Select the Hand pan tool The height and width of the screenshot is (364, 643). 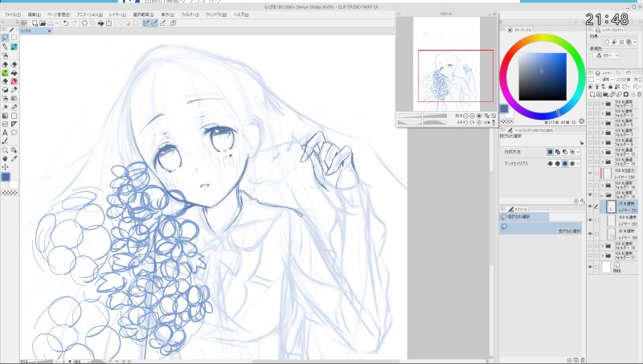point(5,158)
